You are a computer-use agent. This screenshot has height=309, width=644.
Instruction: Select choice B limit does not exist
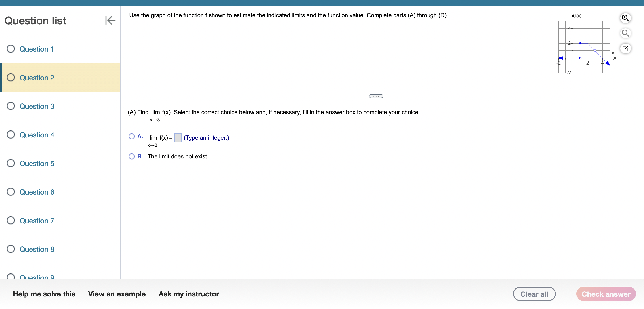(131, 156)
